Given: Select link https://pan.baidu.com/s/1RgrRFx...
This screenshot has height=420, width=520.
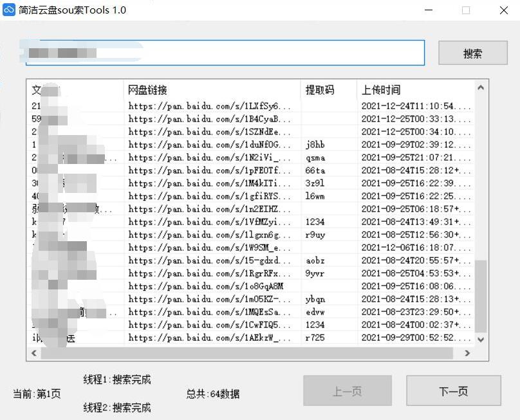Looking at the screenshot, I should point(209,273).
